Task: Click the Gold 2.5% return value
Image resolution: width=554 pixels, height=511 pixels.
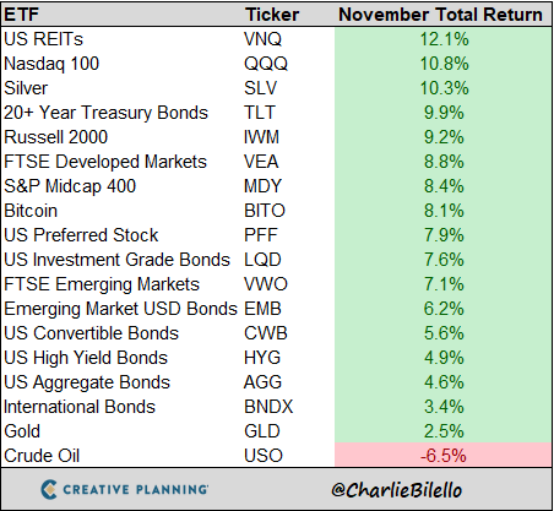Action: [x=444, y=431]
